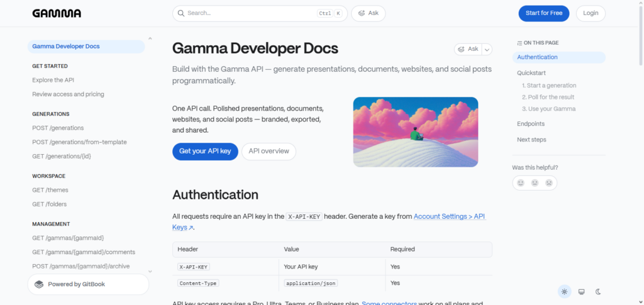Click the neutral face feedback icon
The height and width of the screenshot is (305, 644).
(x=535, y=182)
